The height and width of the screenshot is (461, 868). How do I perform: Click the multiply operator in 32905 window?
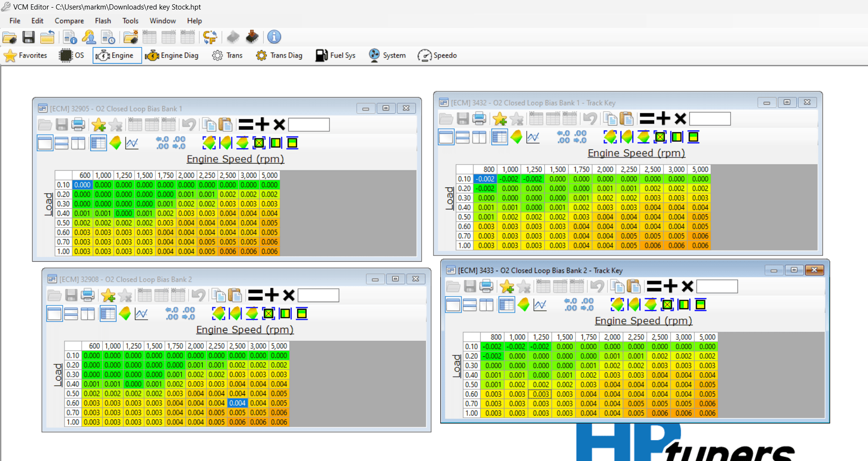(279, 125)
